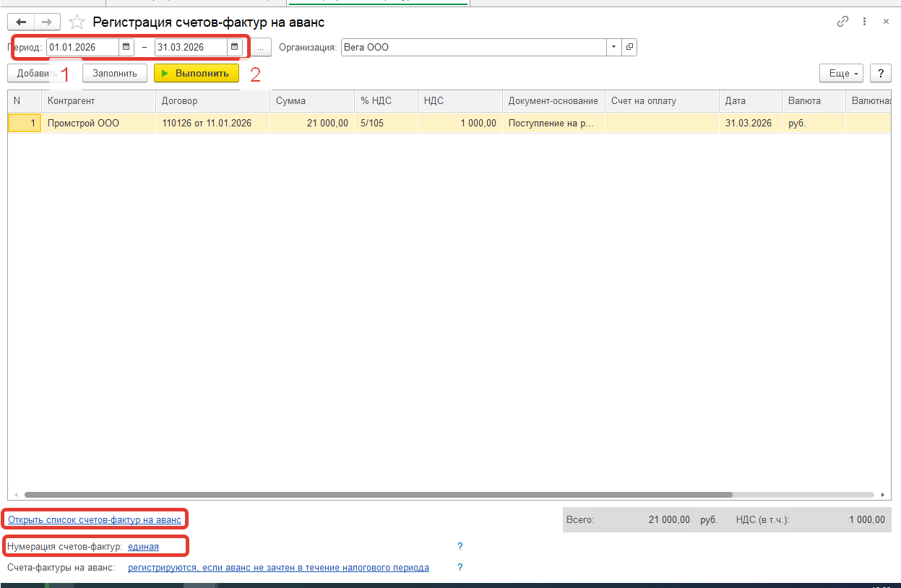Expand the Организация dropdown list

pos(613,47)
